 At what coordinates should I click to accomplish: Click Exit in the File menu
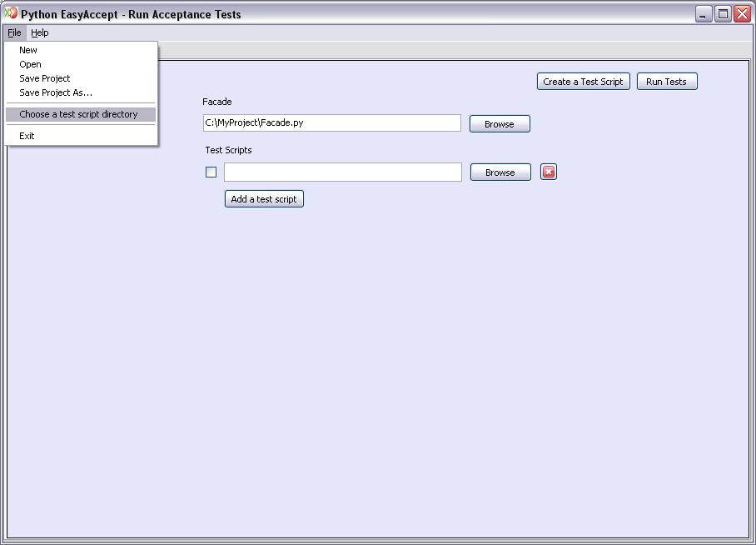click(x=27, y=136)
